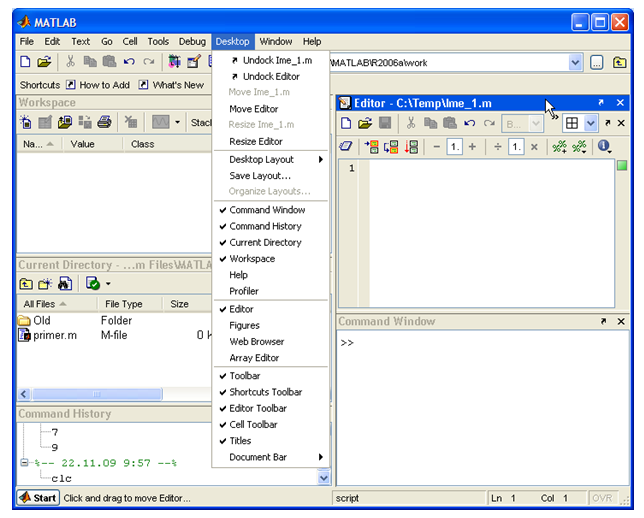This screenshot has height=518, width=644.
Task: Open GUIDE via its main toolbar icon
Action: (x=194, y=62)
